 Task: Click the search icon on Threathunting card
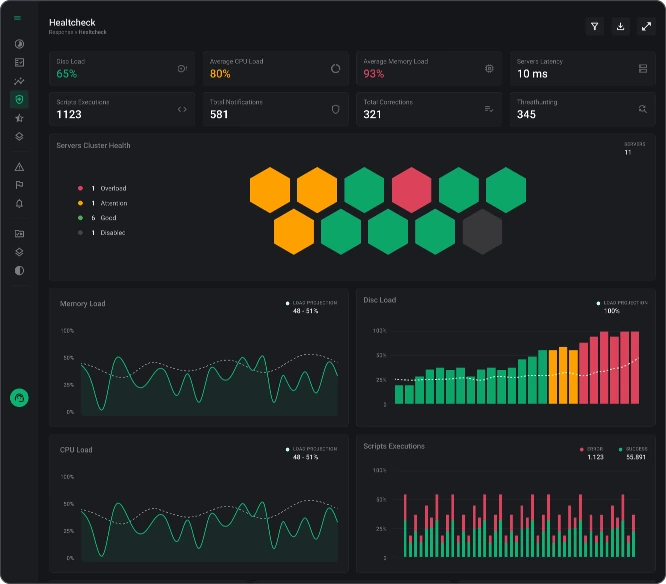643,109
